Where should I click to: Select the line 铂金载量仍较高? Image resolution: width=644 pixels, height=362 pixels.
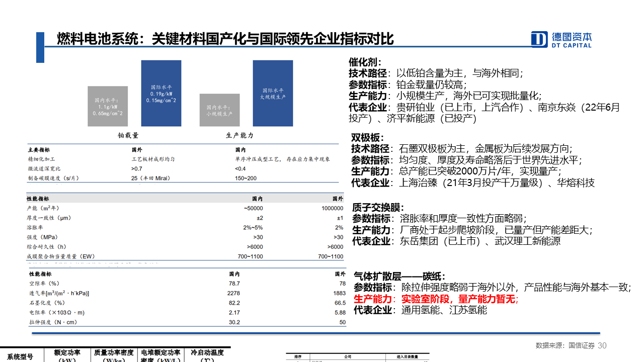point(408,85)
